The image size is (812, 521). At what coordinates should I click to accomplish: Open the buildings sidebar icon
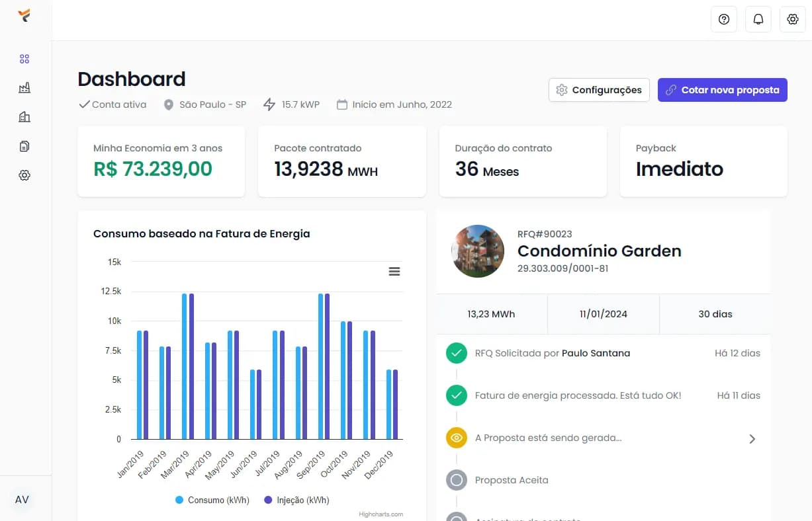tap(24, 117)
